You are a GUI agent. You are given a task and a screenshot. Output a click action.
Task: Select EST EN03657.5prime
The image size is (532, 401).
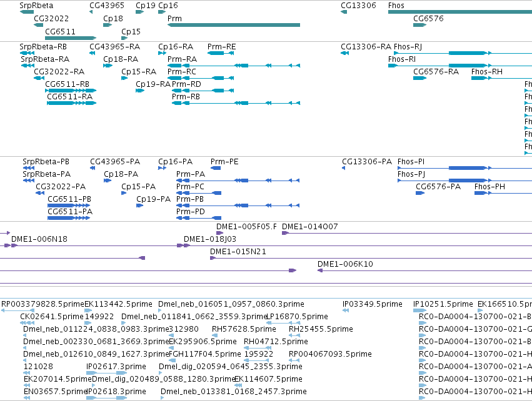55,392
